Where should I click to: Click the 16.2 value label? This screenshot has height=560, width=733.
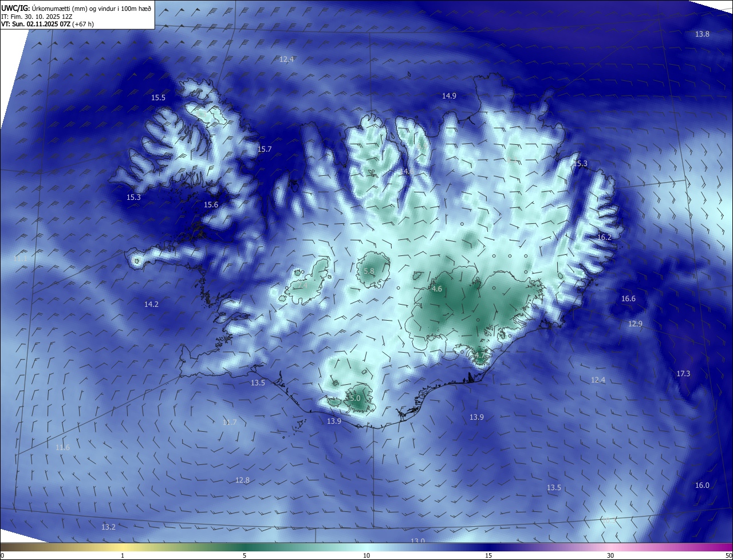pos(604,237)
